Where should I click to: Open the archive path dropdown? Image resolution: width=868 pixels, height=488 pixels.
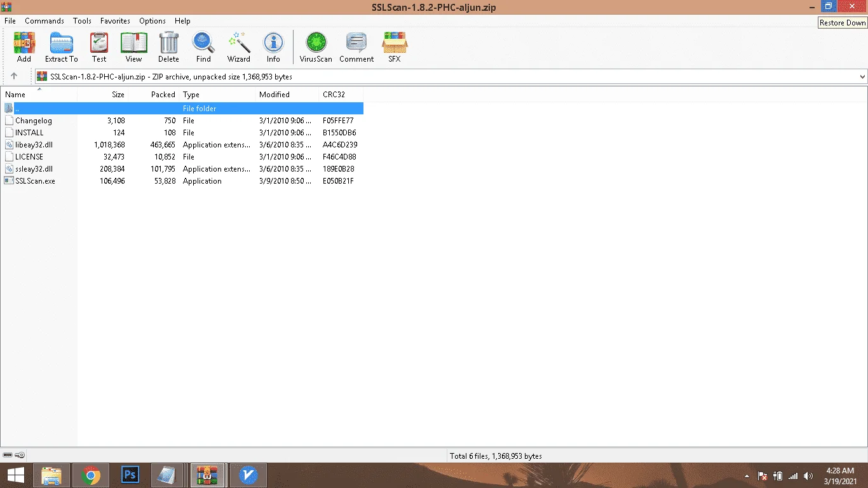tap(862, 77)
